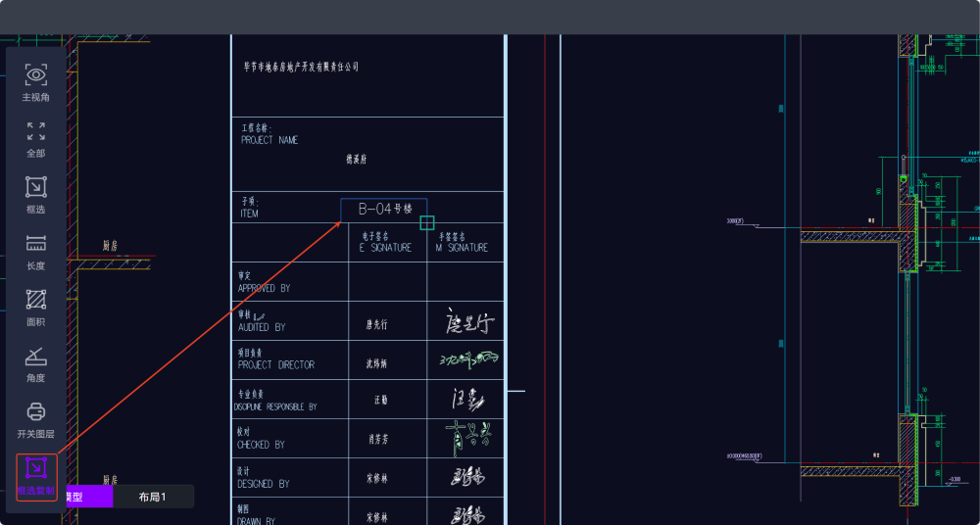This screenshot has width=980, height=525.
Task: Activate the 长度 length measuring tool
Action: coord(36,244)
